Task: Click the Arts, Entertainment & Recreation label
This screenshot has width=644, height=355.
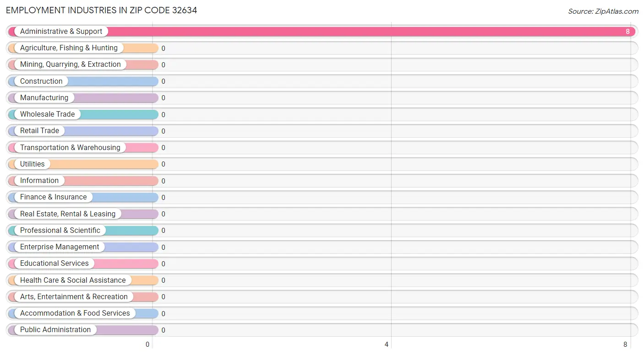Action: [74, 296]
